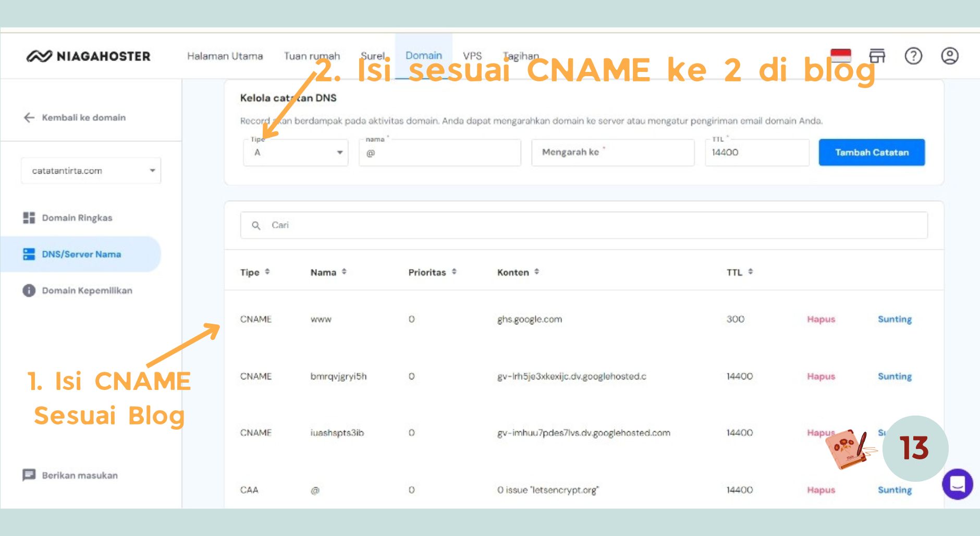Click the search magnifier icon in Cari
This screenshot has width=980, height=536.
pos(256,225)
